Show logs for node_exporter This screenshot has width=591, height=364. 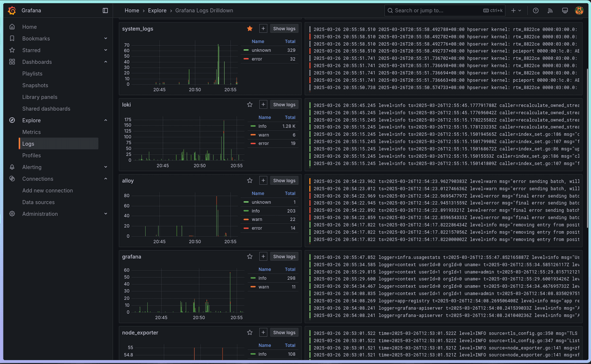coord(285,333)
